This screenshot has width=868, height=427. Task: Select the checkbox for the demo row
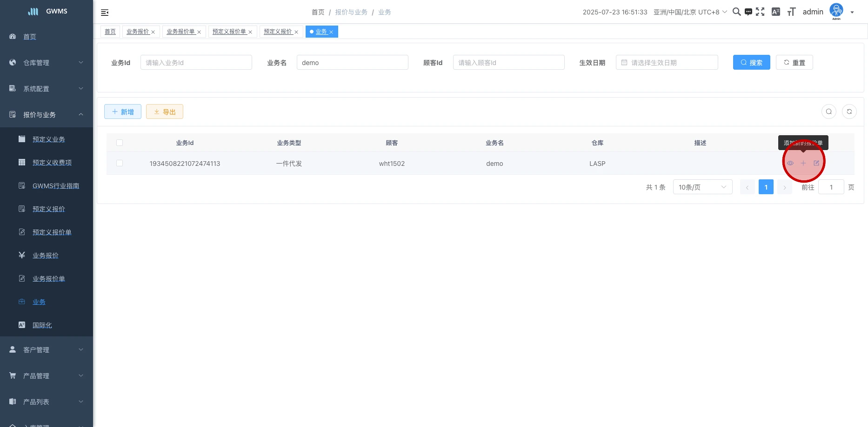120,163
